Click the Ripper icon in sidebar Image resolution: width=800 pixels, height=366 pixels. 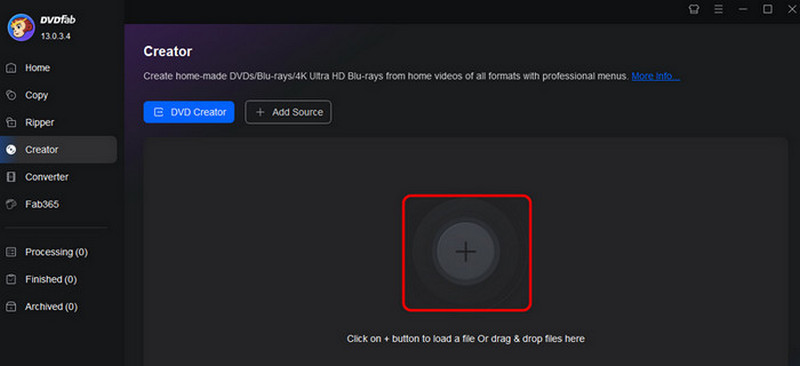[11, 123]
